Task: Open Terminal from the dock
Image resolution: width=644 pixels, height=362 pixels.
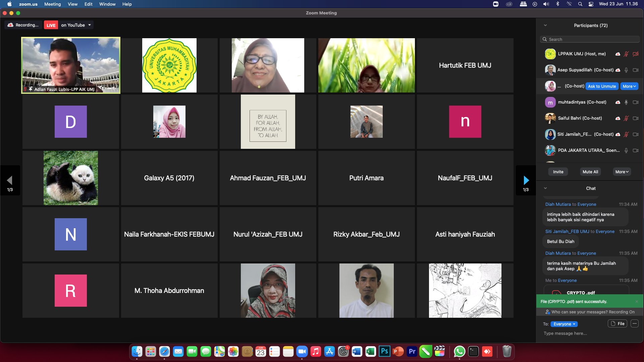Action: (473, 351)
